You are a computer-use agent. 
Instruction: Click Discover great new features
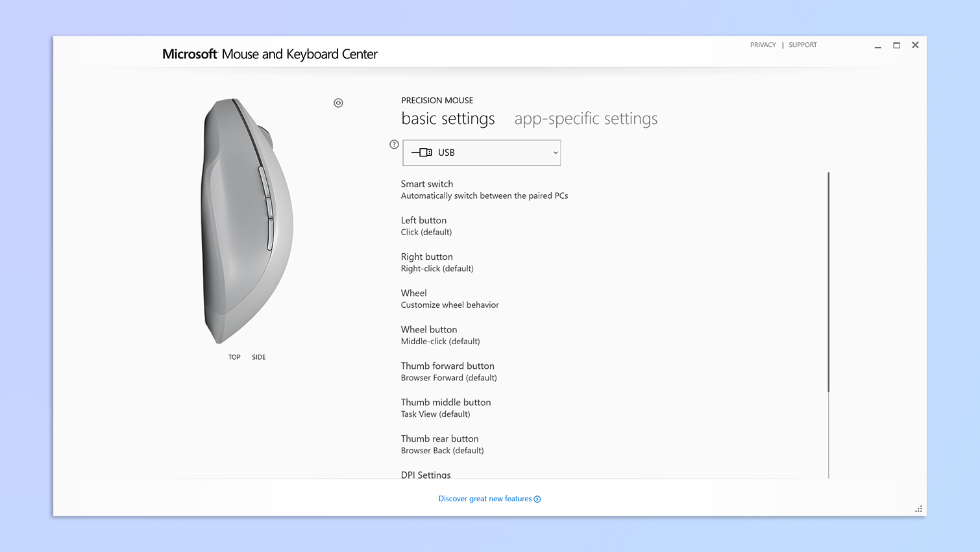coord(485,499)
